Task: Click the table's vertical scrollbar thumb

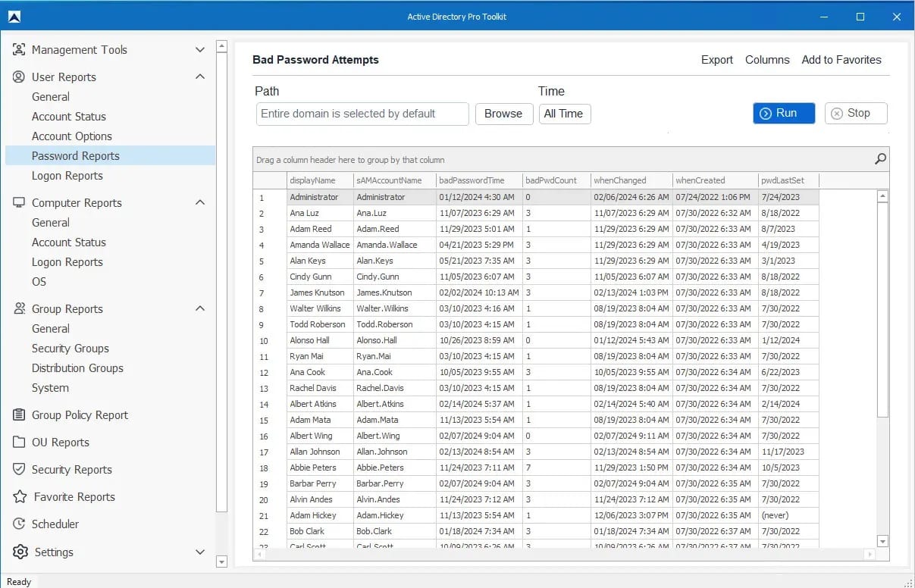Action: tap(882, 309)
